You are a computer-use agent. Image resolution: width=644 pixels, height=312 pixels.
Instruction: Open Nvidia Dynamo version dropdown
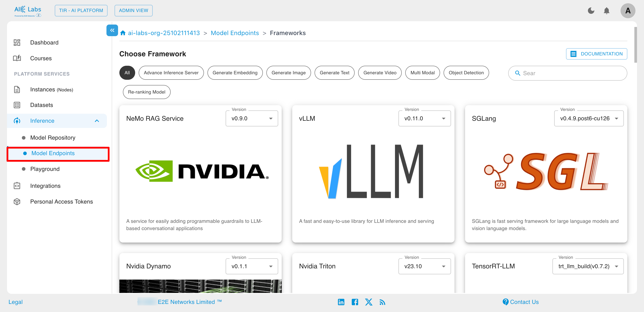(251, 266)
